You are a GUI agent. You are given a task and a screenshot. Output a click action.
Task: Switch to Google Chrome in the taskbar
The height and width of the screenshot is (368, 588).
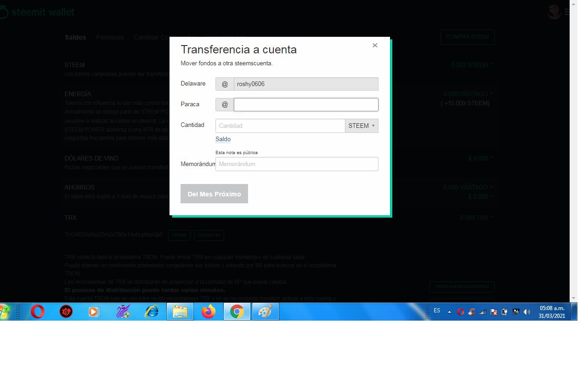[x=237, y=312]
